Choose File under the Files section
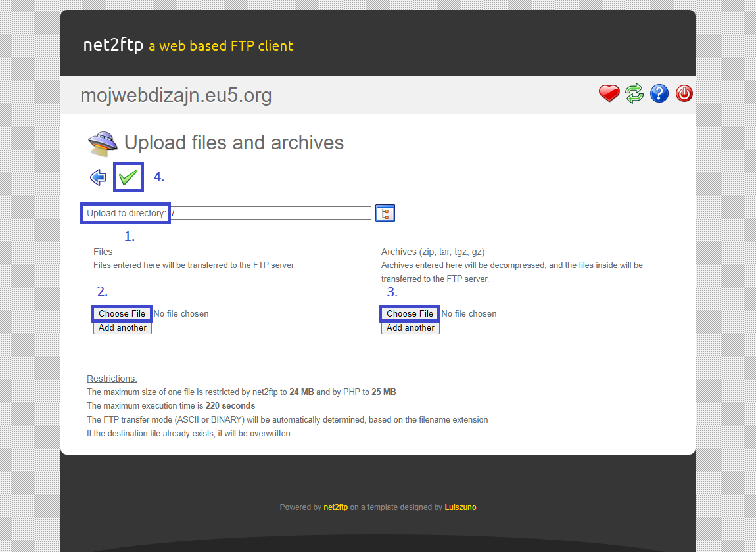This screenshot has height=552, width=756. coord(122,314)
